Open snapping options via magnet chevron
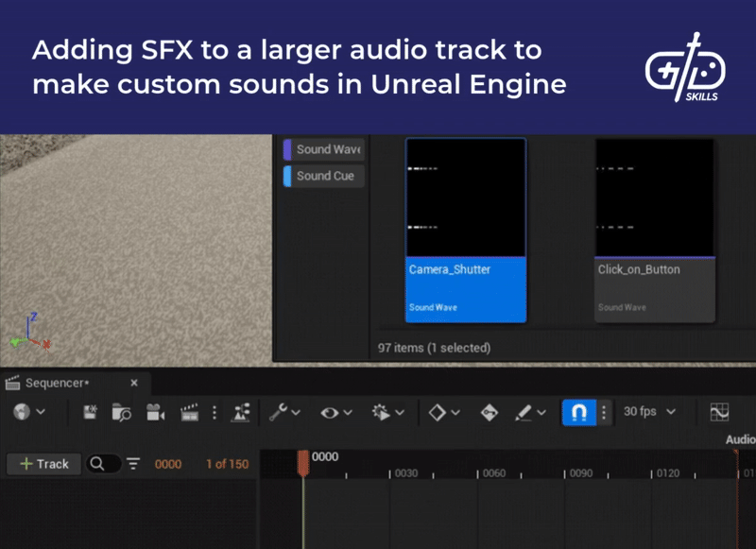756x549 pixels. point(602,412)
